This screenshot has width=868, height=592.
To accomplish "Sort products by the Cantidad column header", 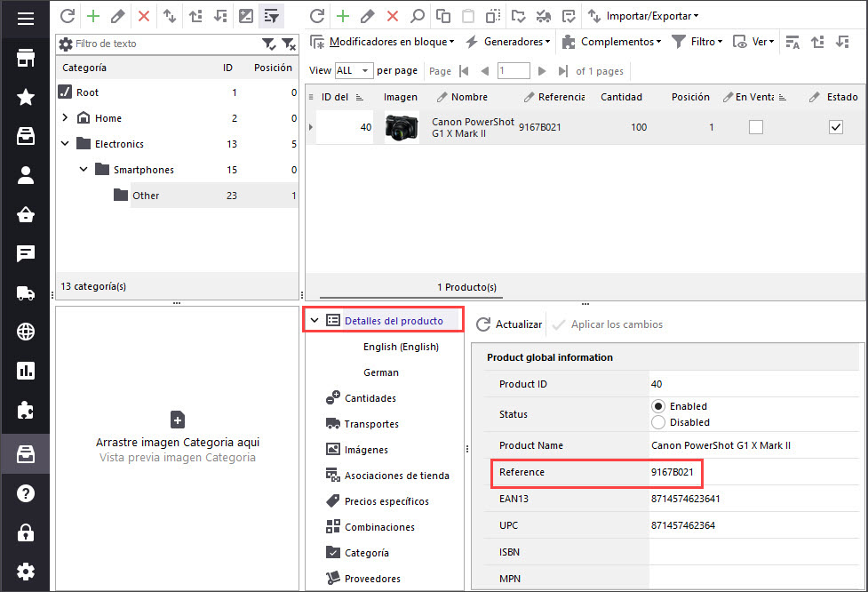I will (x=621, y=97).
